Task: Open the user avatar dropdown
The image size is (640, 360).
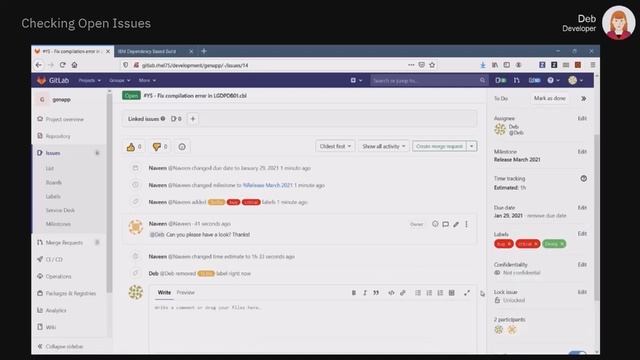Action: (x=576, y=80)
